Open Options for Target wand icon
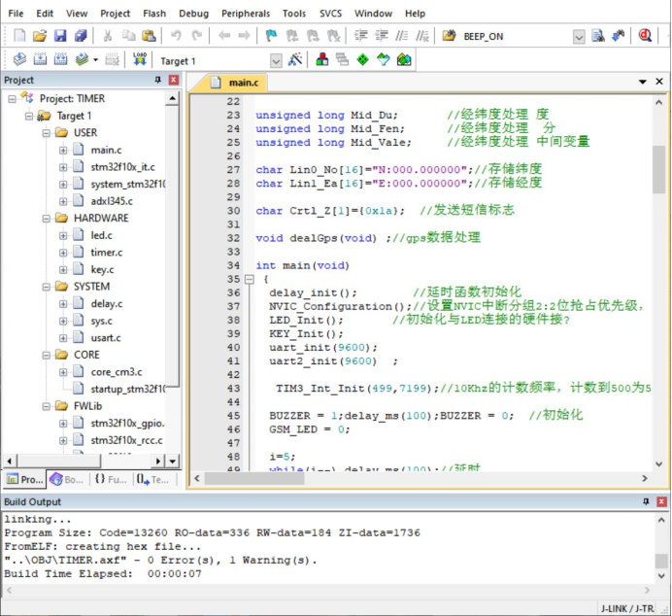 click(295, 59)
